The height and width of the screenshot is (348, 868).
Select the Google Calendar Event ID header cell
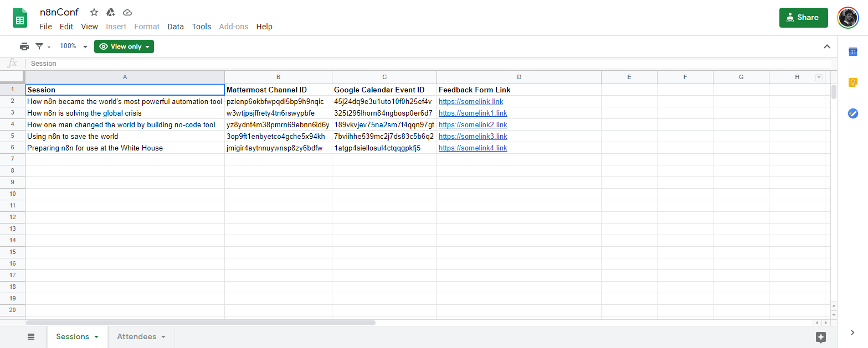coord(384,90)
